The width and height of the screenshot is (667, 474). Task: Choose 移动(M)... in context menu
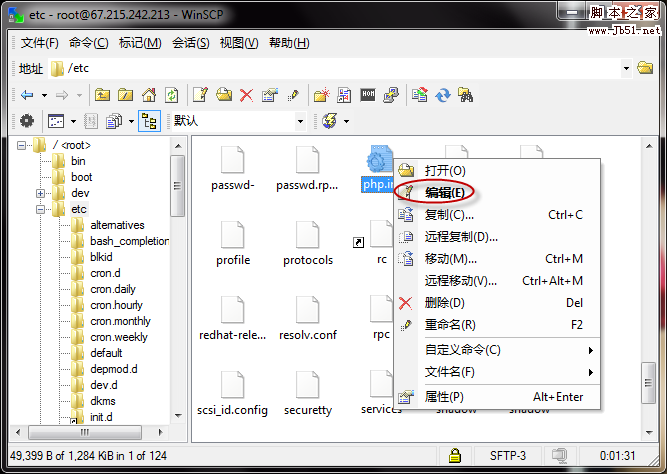[497, 259]
